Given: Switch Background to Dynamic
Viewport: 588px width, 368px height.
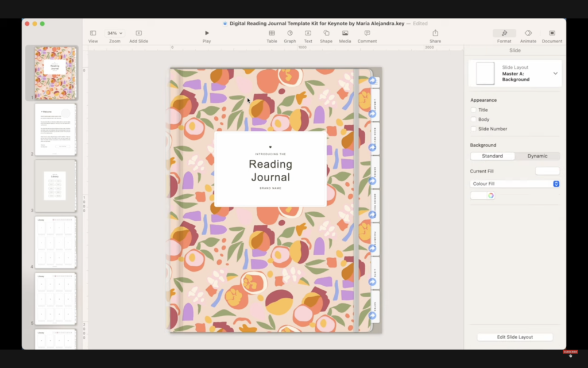Looking at the screenshot, I should pyautogui.click(x=537, y=156).
